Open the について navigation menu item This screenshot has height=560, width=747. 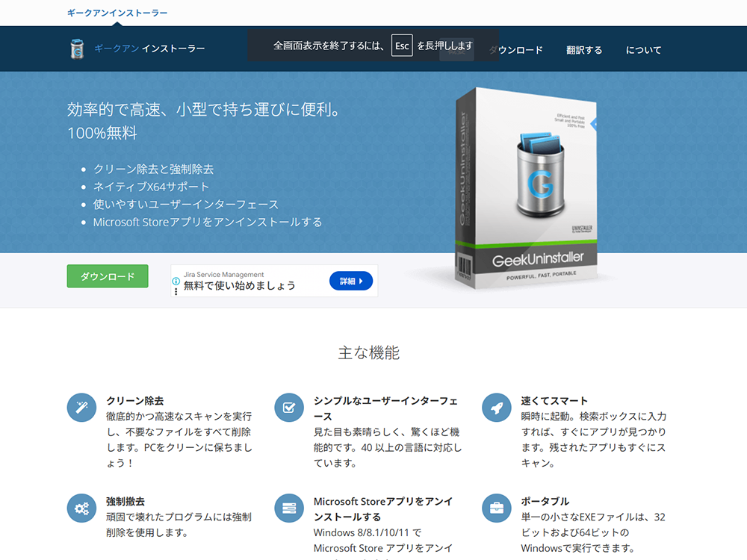644,50
